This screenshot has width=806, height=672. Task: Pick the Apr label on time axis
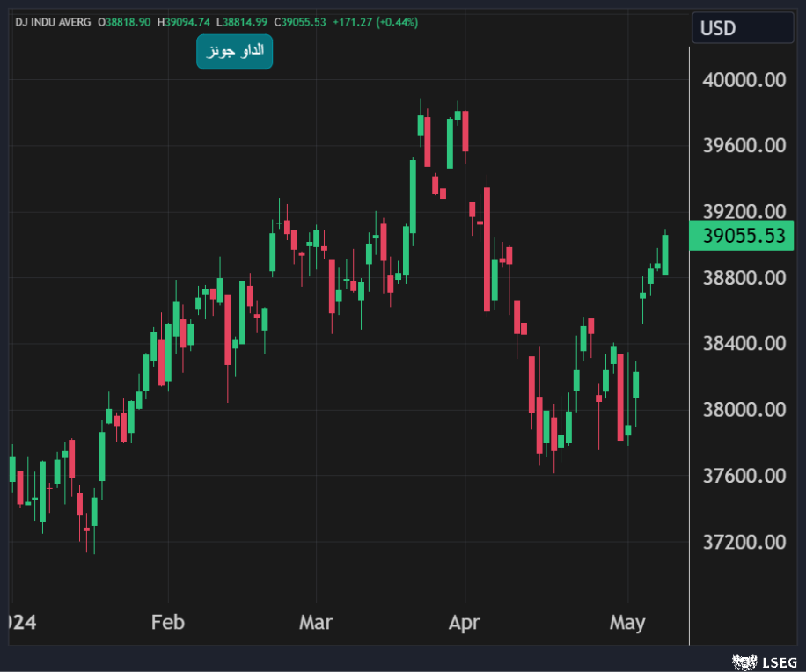(x=464, y=623)
